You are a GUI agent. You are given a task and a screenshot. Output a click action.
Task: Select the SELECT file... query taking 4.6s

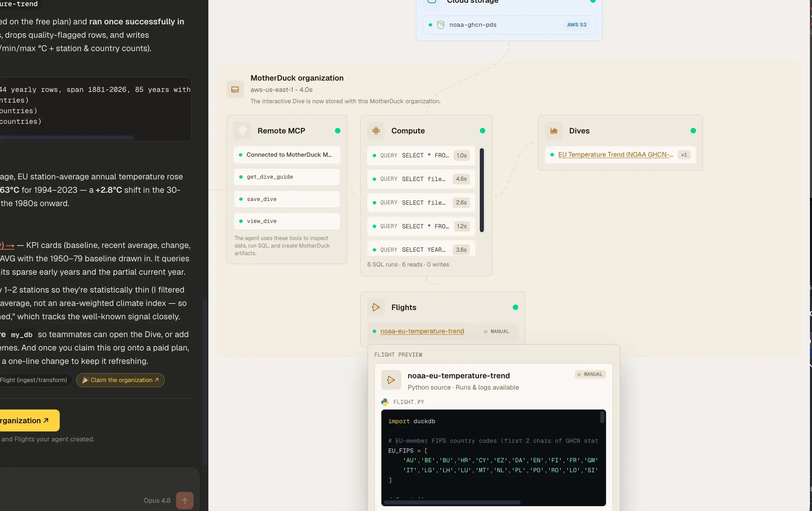421,179
